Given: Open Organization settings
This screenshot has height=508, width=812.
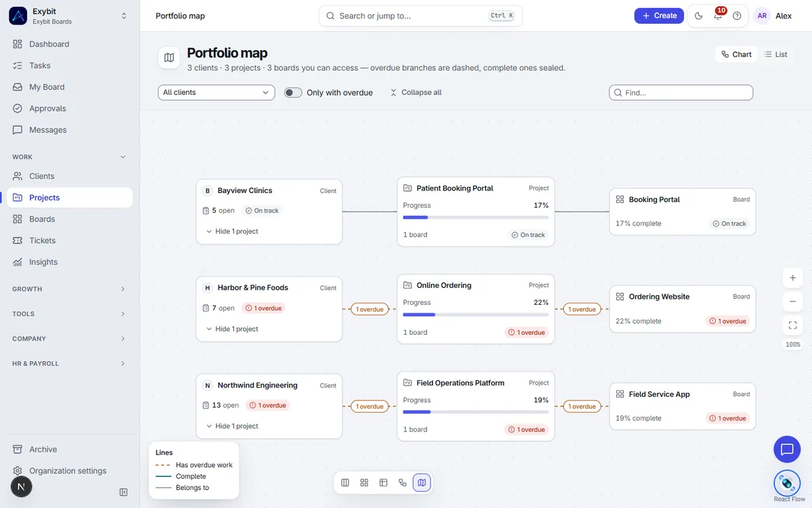Looking at the screenshot, I should pos(70,471).
